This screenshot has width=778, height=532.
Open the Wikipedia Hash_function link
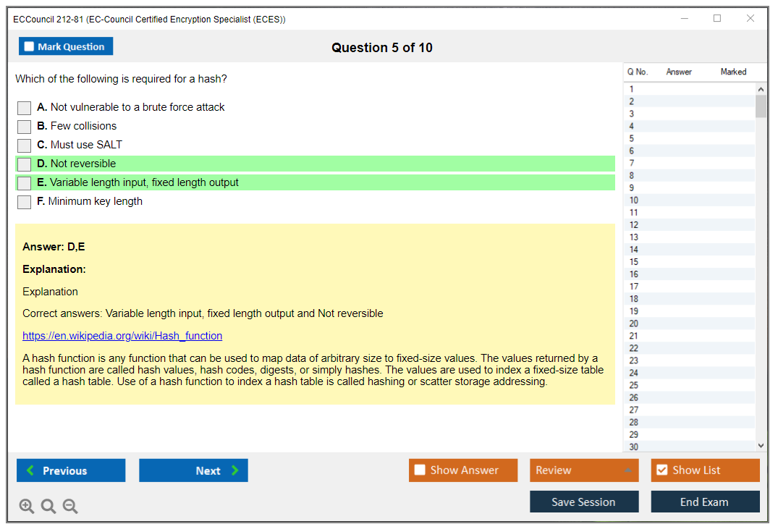pos(122,336)
